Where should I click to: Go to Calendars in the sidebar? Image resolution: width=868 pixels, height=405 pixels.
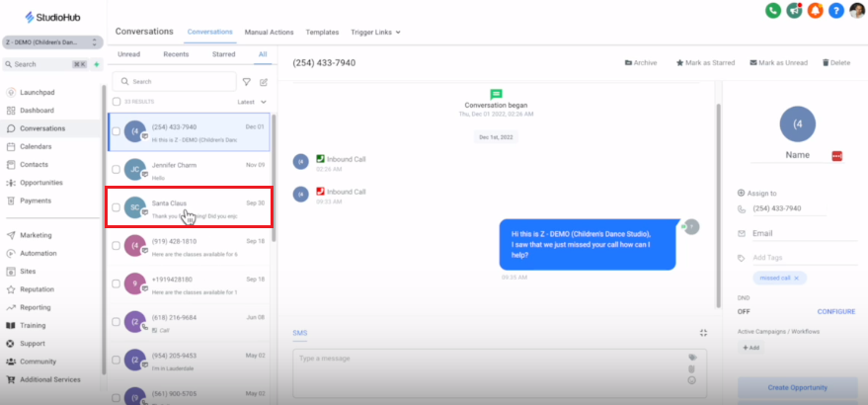pos(36,147)
